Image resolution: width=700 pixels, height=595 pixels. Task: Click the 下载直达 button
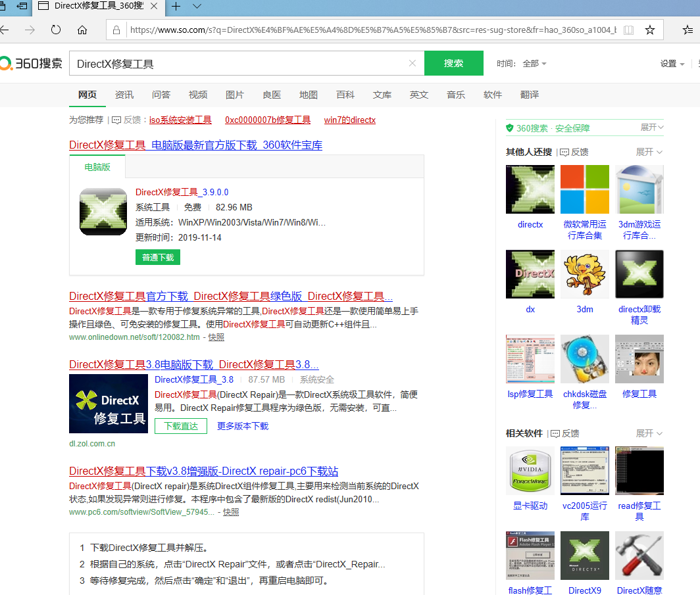[181, 426]
